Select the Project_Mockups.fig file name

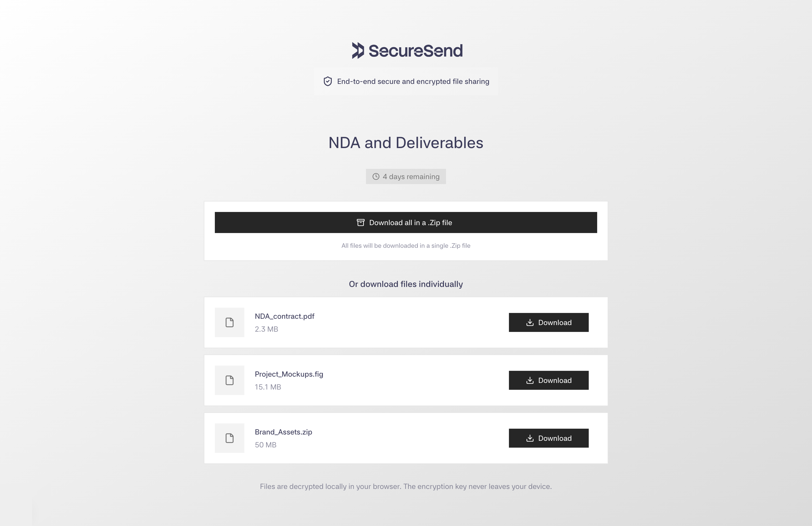coord(289,374)
